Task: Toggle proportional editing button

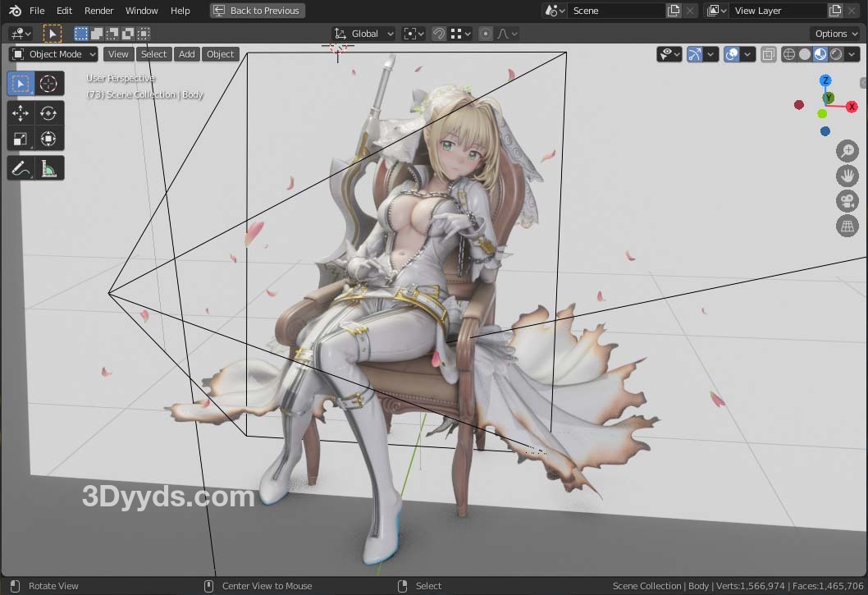Action: (486, 34)
